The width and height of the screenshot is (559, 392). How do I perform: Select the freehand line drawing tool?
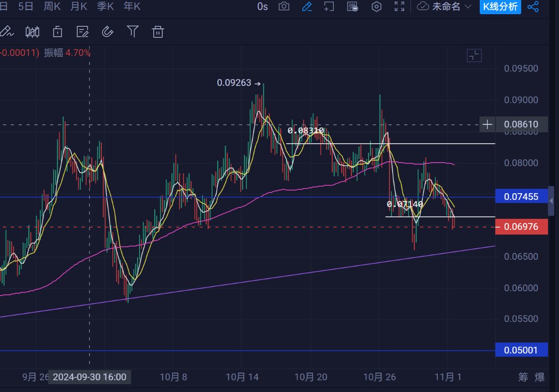(7, 31)
